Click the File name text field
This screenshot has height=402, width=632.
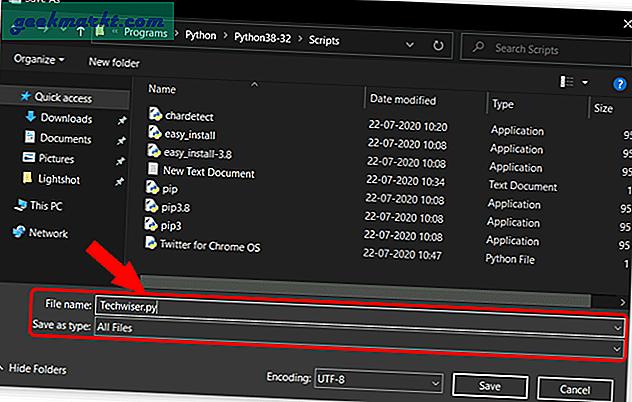point(360,306)
